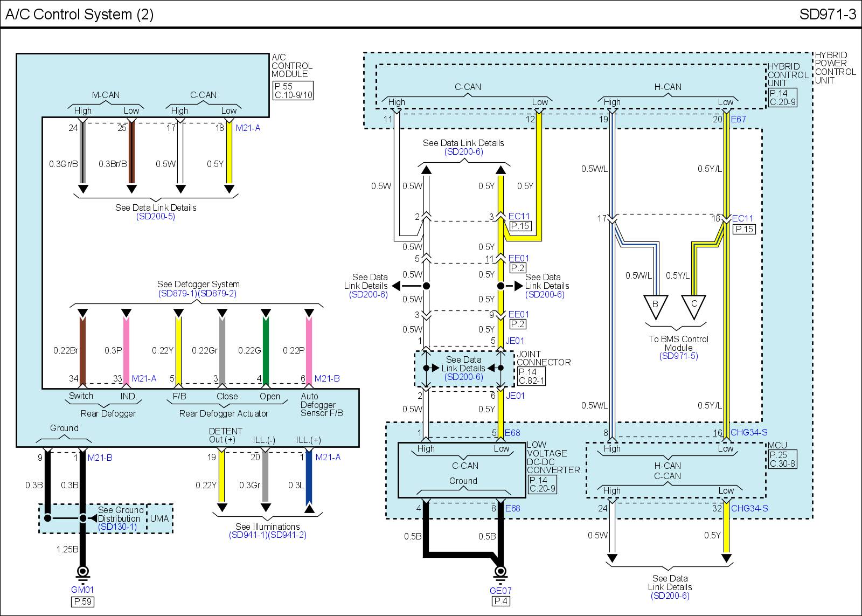Click the E67 connector label
The height and width of the screenshot is (616, 862).
click(x=738, y=119)
